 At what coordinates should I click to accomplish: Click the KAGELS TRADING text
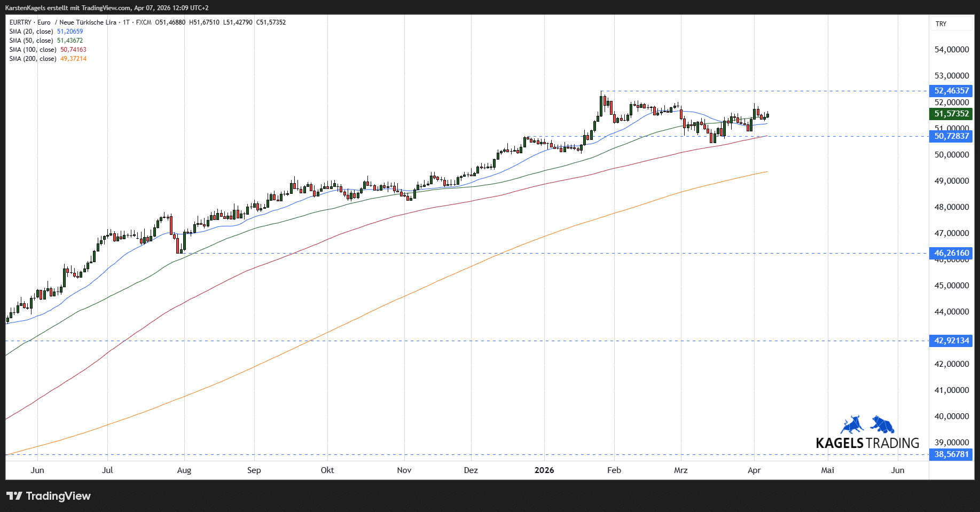867,443
